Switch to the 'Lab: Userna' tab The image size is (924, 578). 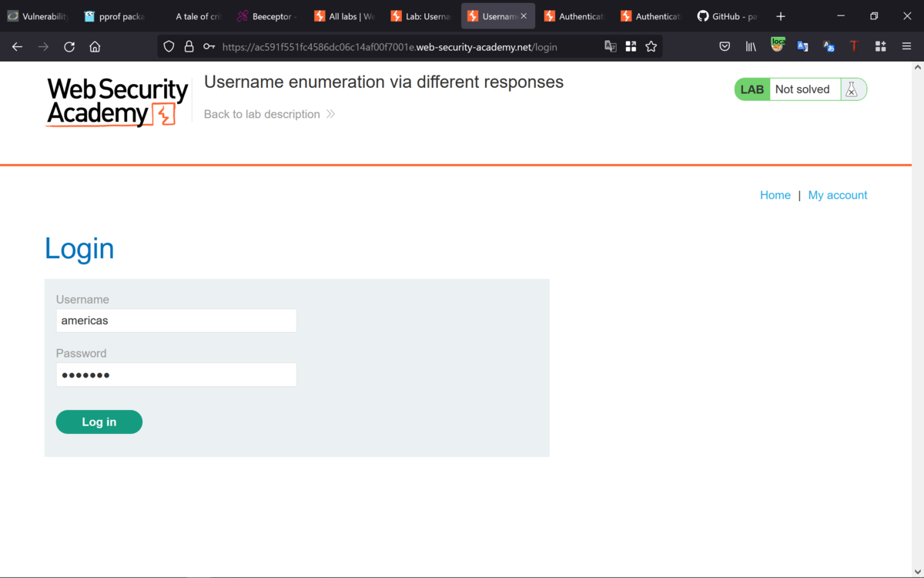pyautogui.click(x=420, y=16)
